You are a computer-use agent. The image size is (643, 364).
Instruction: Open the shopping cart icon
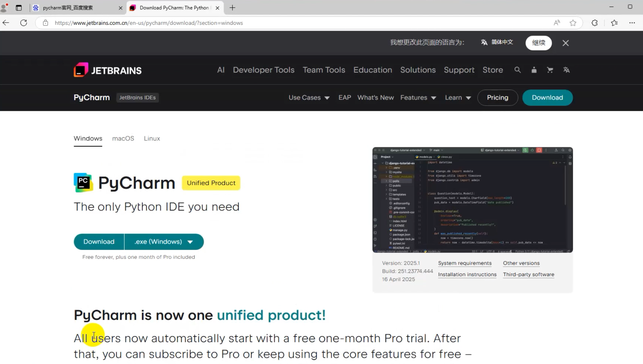[550, 70]
